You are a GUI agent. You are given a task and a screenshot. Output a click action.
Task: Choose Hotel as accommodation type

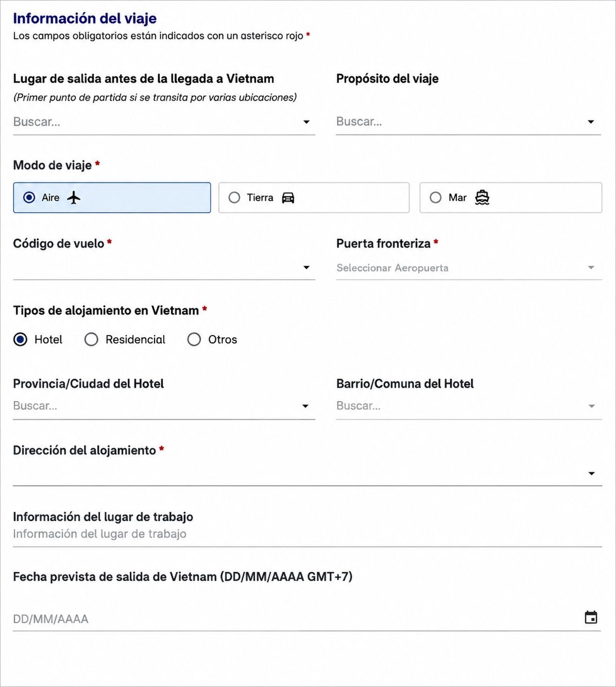(20, 339)
